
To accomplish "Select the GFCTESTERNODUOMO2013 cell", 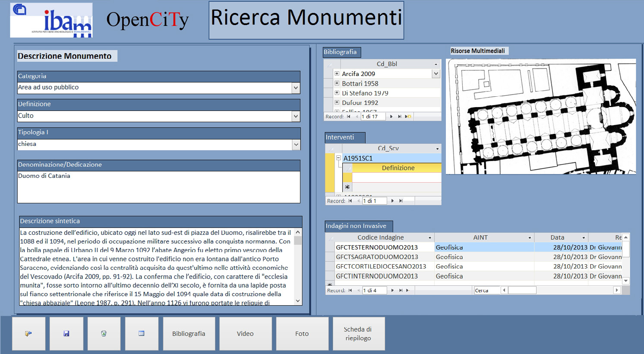I will click(385, 247).
